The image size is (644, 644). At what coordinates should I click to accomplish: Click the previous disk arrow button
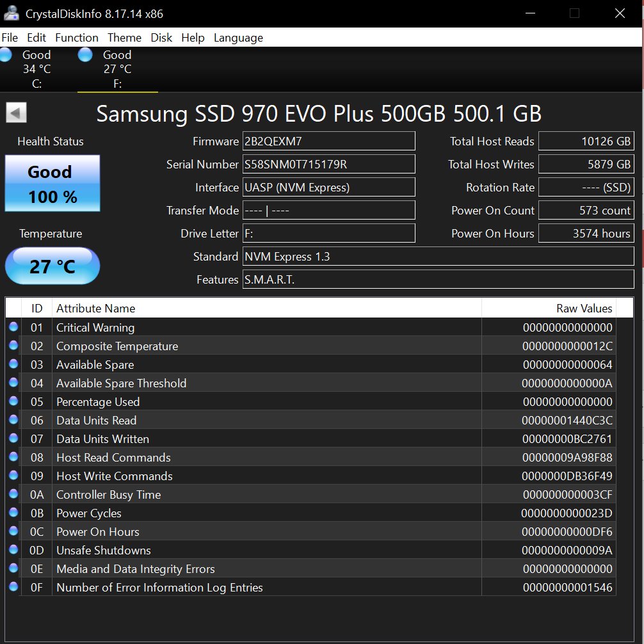(16, 113)
